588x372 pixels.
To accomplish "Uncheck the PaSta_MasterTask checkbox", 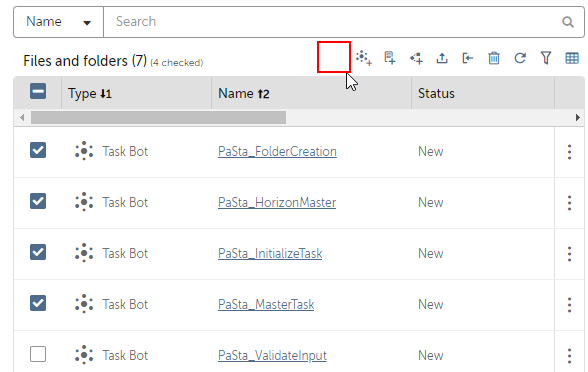I will pyautogui.click(x=38, y=303).
